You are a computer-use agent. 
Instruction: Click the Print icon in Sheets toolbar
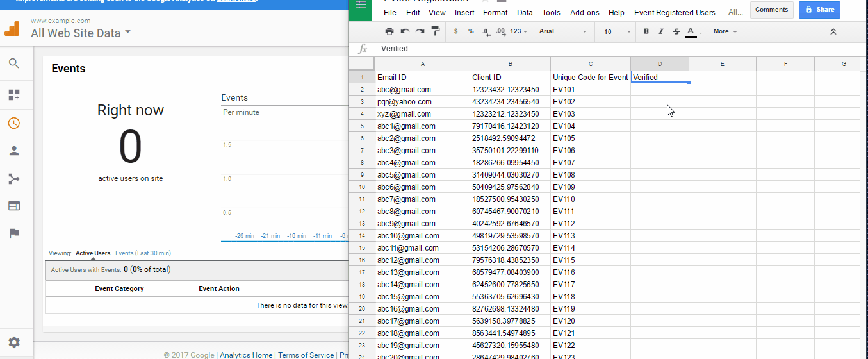click(389, 31)
